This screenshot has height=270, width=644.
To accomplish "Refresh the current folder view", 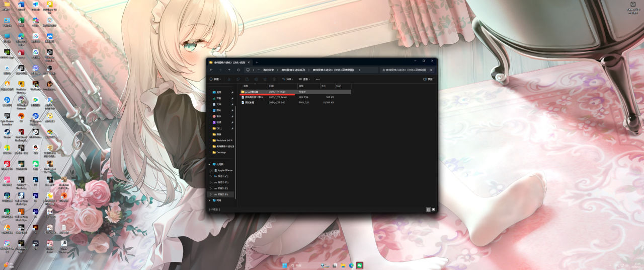I will coord(238,70).
